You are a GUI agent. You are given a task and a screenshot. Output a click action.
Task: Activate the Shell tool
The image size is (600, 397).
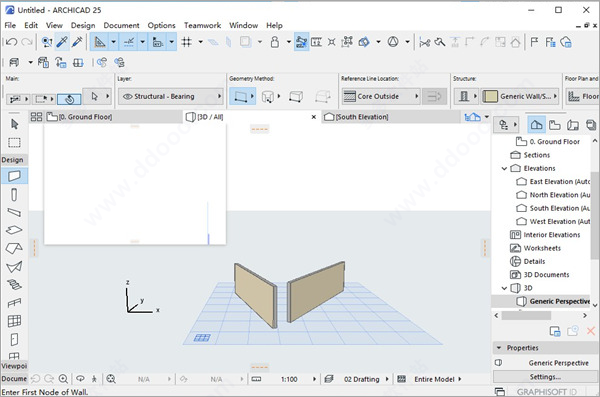14,267
